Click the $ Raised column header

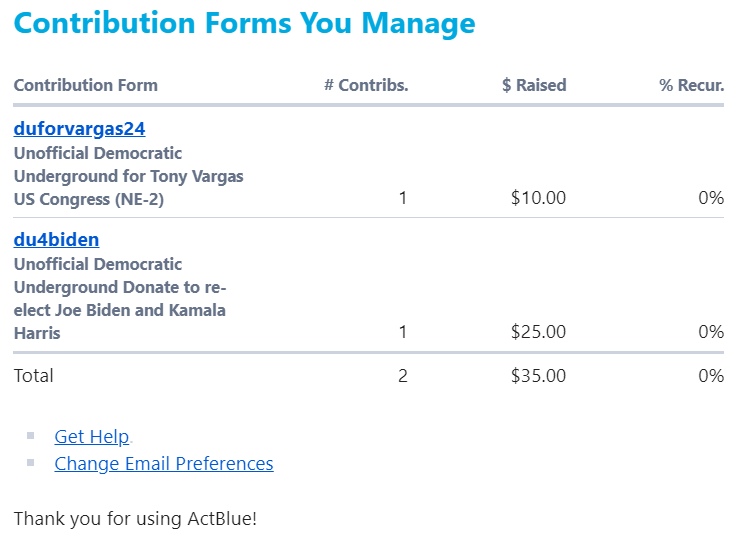pos(534,85)
